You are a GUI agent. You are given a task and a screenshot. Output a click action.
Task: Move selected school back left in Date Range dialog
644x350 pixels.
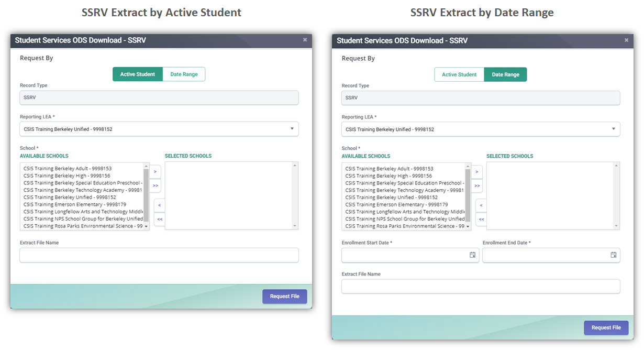[481, 205]
